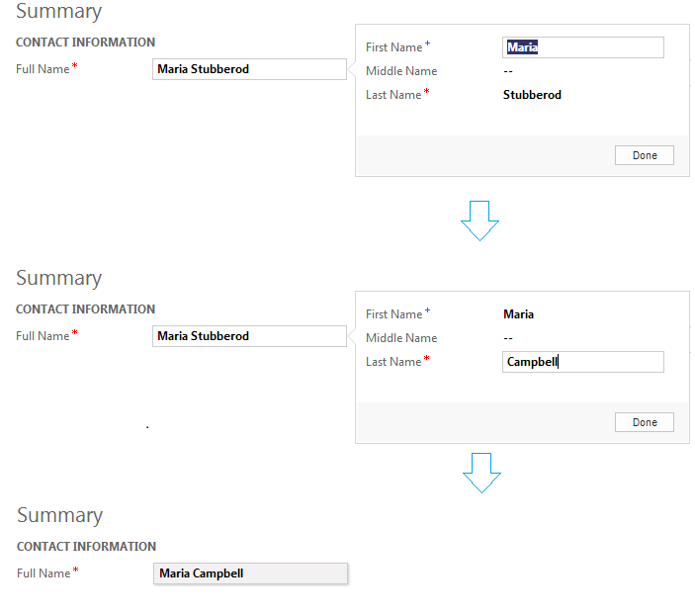Click the Summary heading above Maria Campbell
This screenshot has height=616, width=695.
59,515
